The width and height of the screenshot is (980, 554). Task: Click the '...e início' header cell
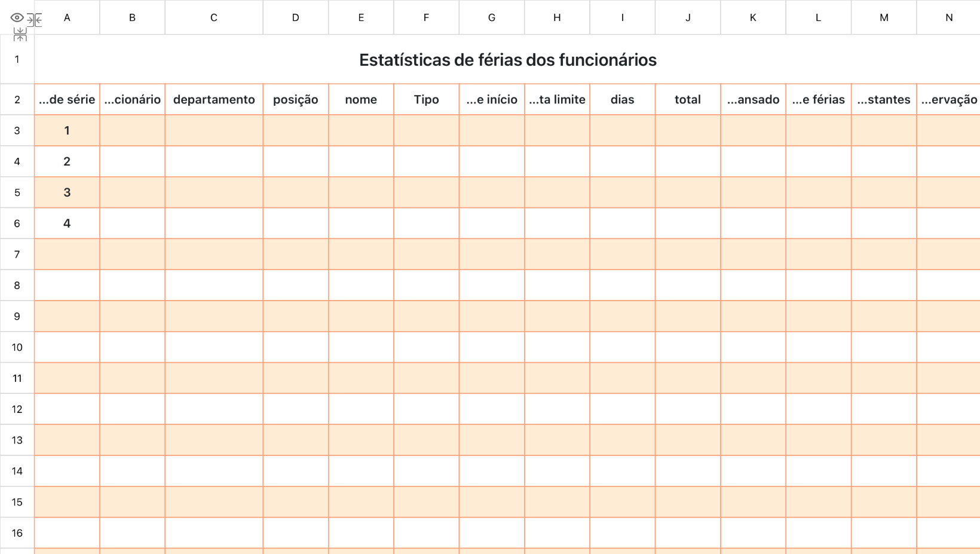click(492, 99)
